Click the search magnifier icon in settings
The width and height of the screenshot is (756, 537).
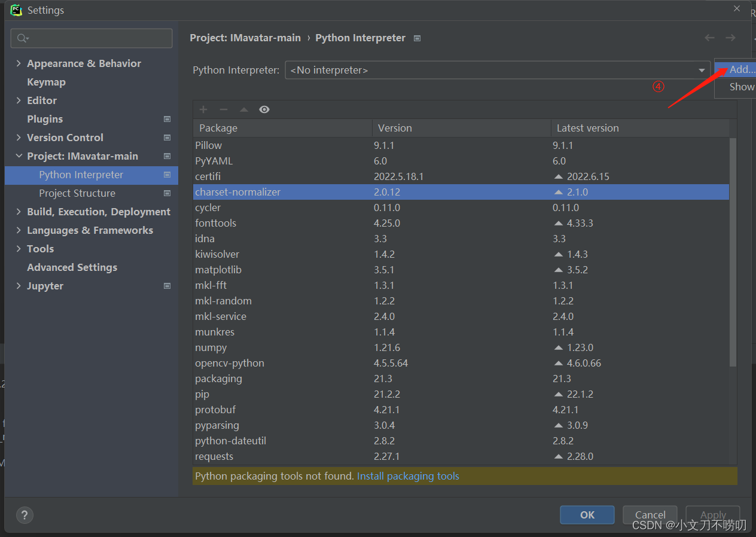(22, 38)
